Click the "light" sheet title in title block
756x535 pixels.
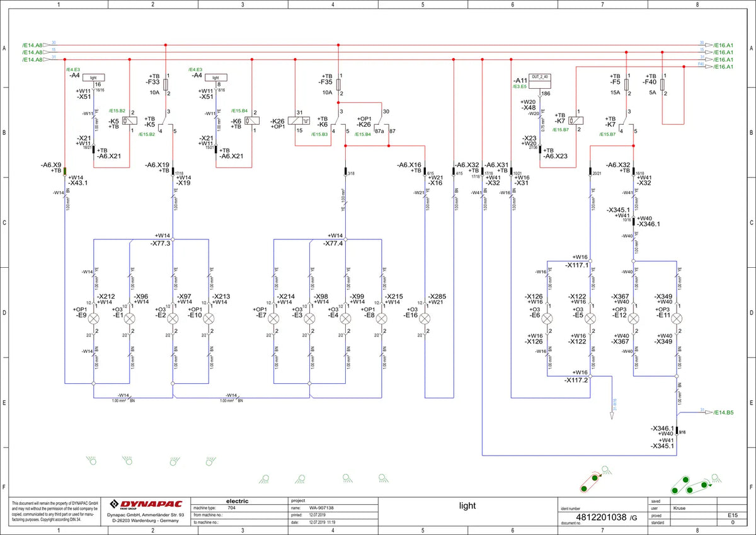click(467, 505)
